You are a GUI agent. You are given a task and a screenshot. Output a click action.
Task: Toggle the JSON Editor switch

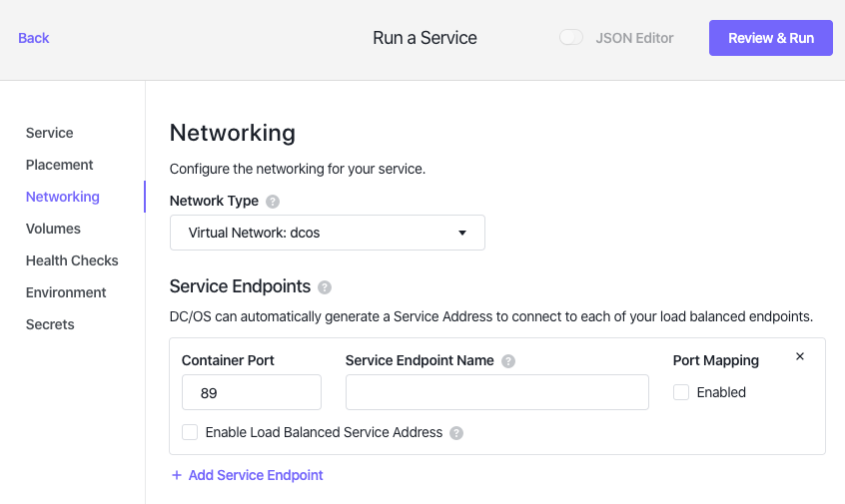pos(571,38)
